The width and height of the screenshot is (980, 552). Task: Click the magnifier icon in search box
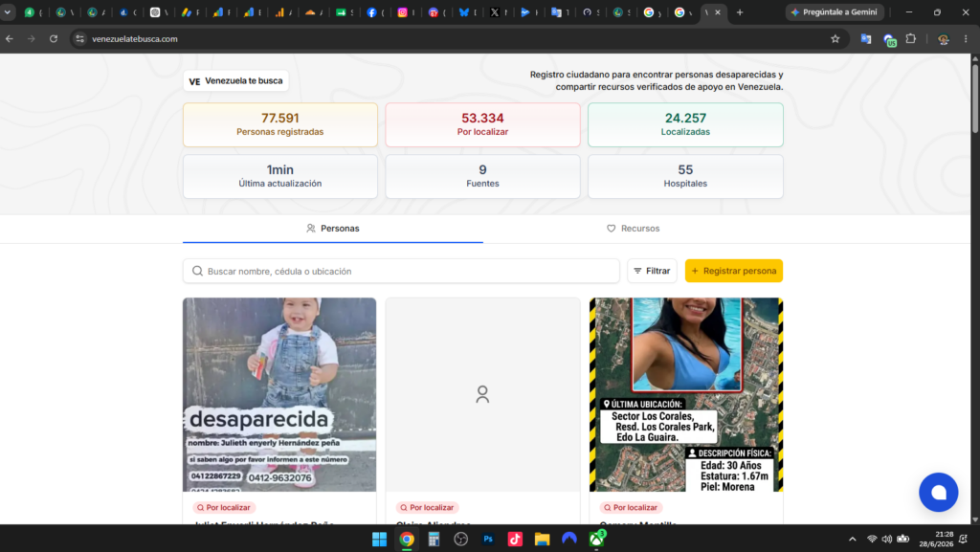tap(197, 271)
